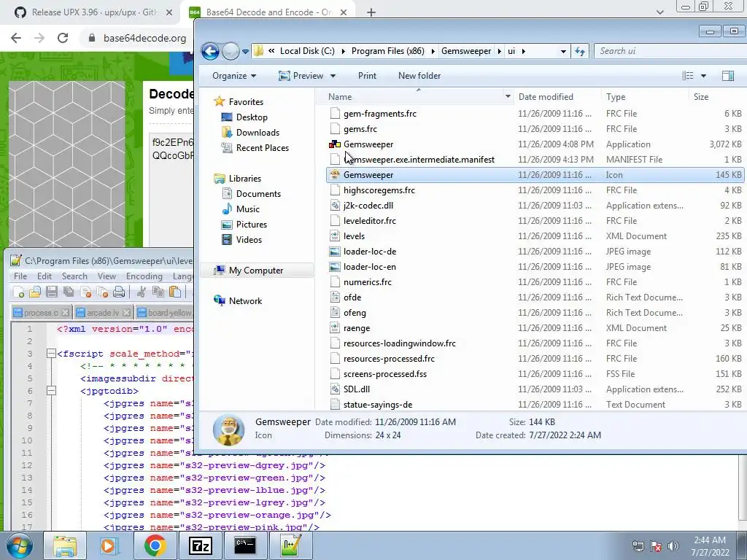Open address bar history dropdown

point(563,51)
